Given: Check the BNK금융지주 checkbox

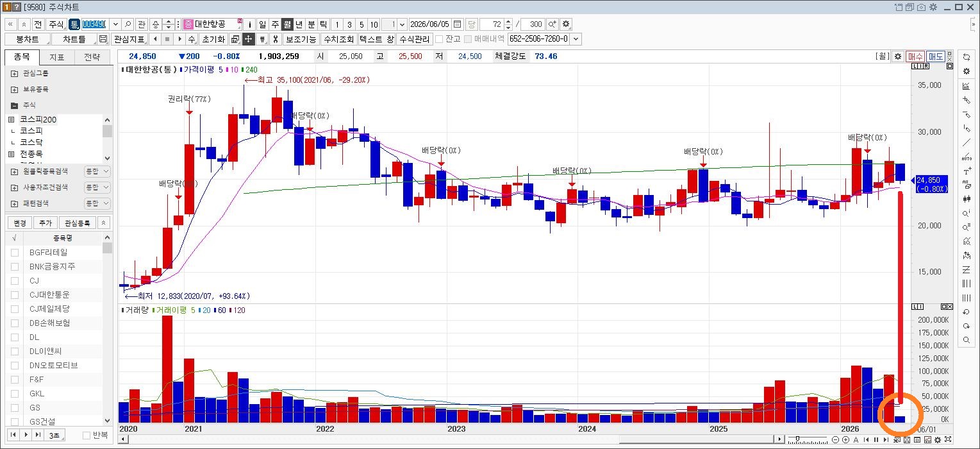Looking at the screenshot, I should point(15,266).
